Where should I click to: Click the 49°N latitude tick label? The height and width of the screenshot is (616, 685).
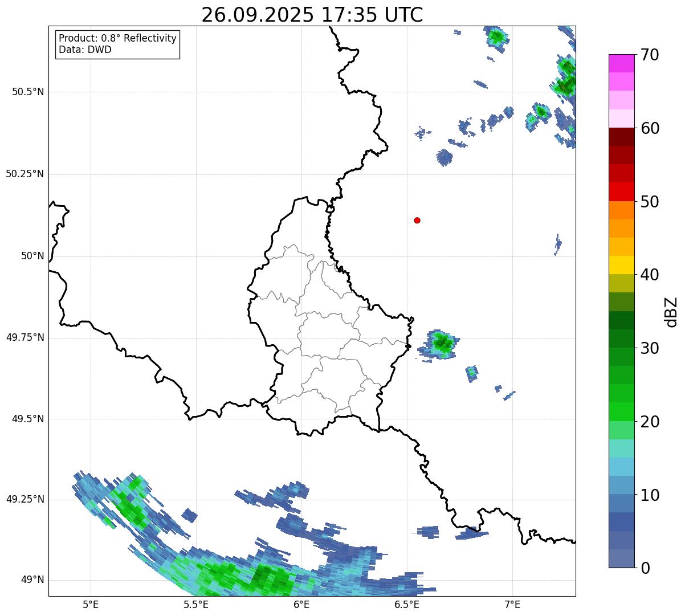pyautogui.click(x=32, y=580)
